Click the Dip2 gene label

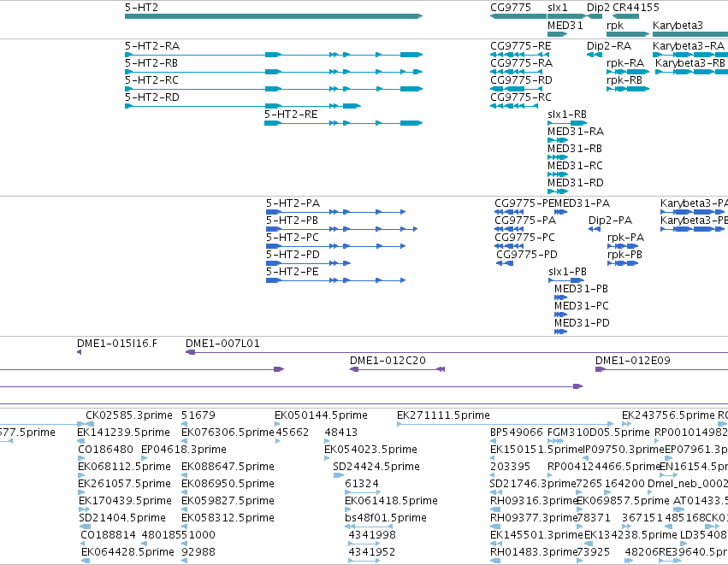[598, 8]
